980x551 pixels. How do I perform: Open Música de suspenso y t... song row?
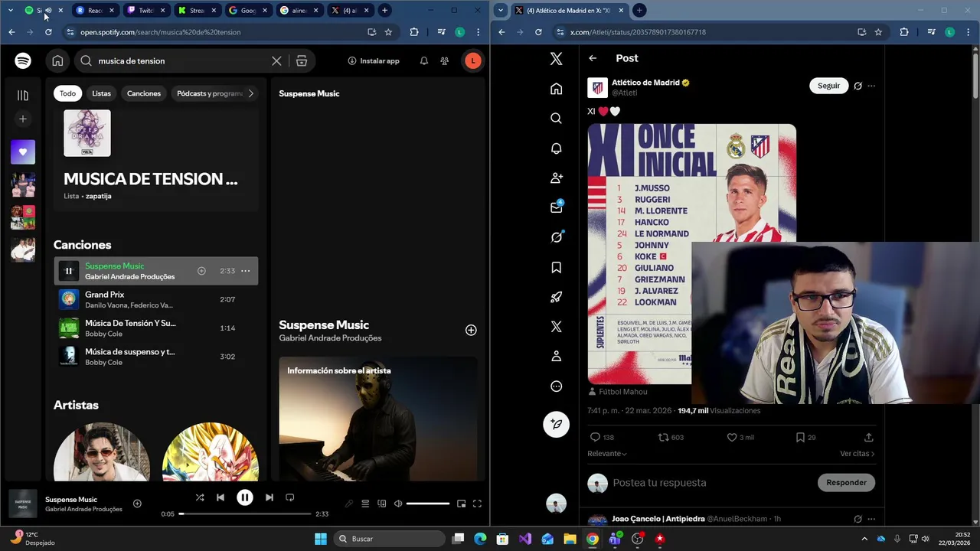coord(156,357)
